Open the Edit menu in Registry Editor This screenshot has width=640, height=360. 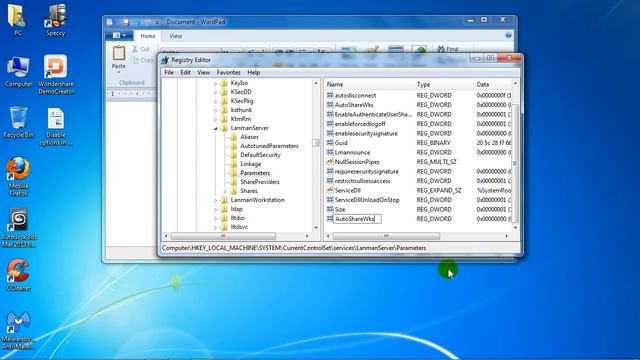[185, 72]
